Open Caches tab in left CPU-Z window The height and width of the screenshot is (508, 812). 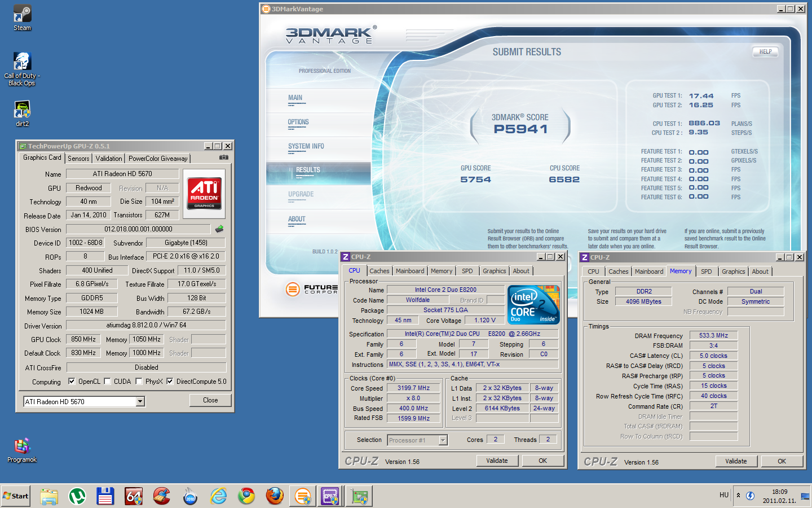pos(379,271)
